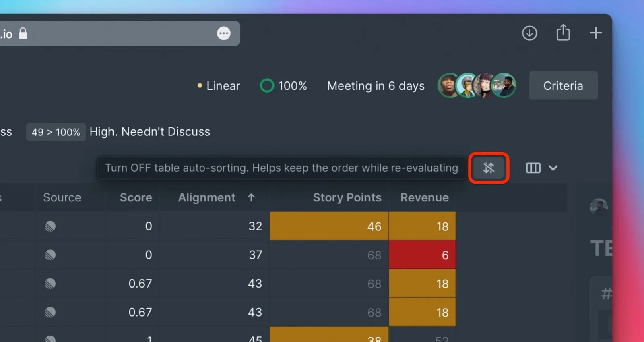Select the Revenue column header

click(424, 197)
